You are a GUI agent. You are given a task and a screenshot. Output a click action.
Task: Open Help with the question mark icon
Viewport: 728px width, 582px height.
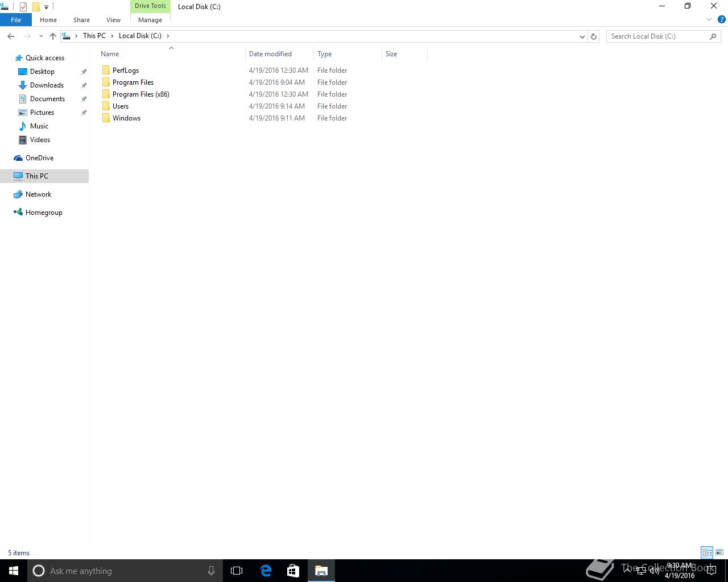(721, 20)
